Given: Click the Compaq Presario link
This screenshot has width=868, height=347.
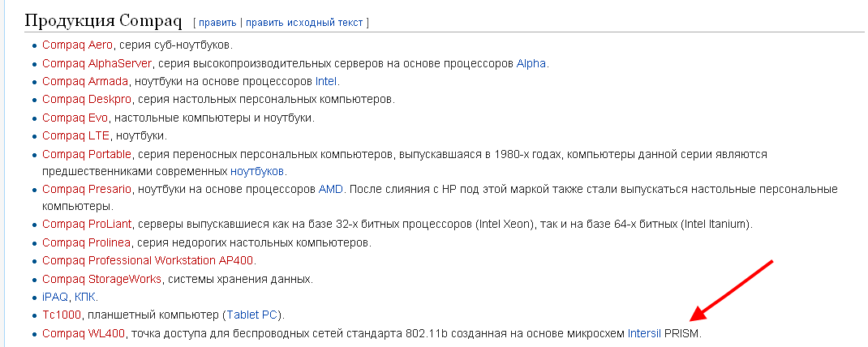Looking at the screenshot, I should pyautogui.click(x=86, y=189).
